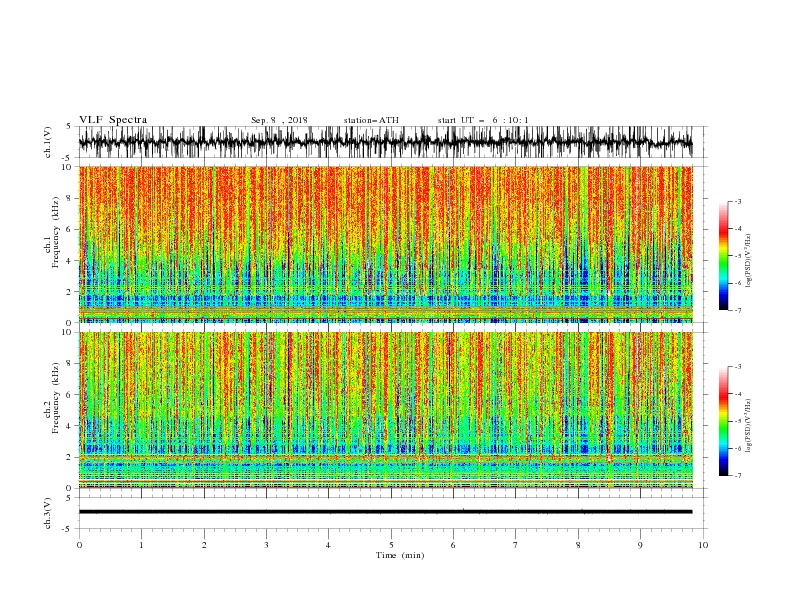Click inside the ch.1 spectrogram panel
The height and width of the screenshot is (612, 792).
click(385, 244)
